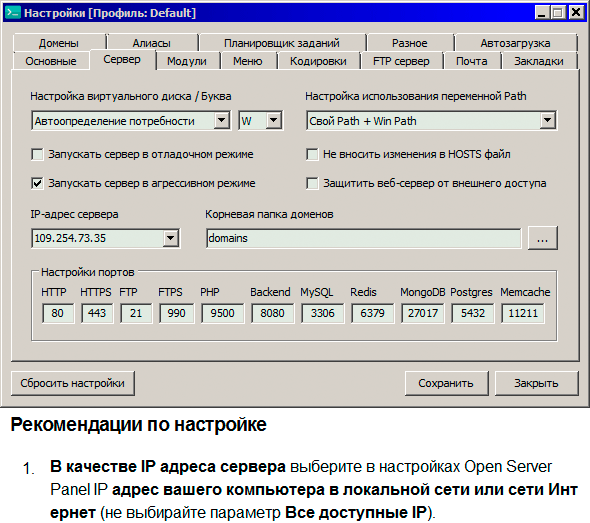Open the Домены tab

tap(59, 43)
